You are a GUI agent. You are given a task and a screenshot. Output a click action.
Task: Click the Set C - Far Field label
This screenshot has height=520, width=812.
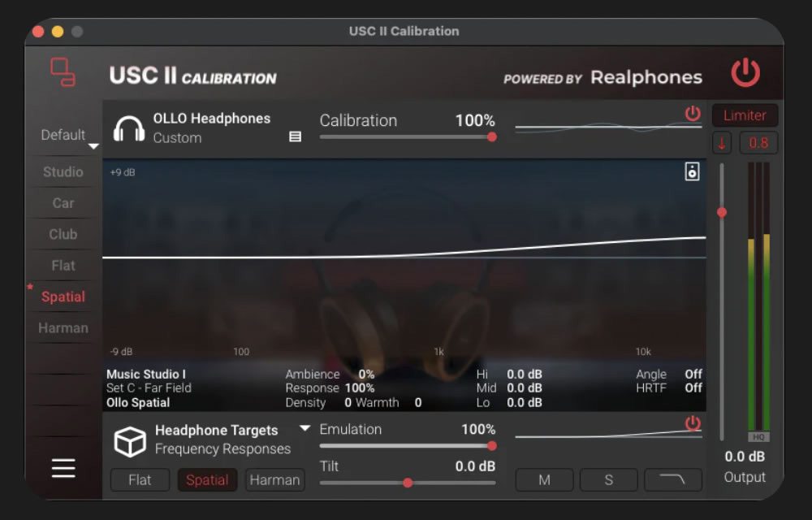(149, 388)
